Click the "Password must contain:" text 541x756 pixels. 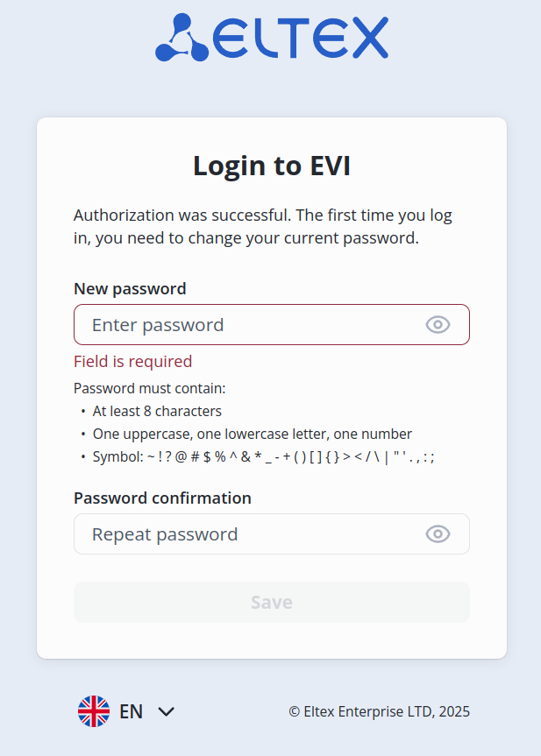pyautogui.click(x=150, y=388)
